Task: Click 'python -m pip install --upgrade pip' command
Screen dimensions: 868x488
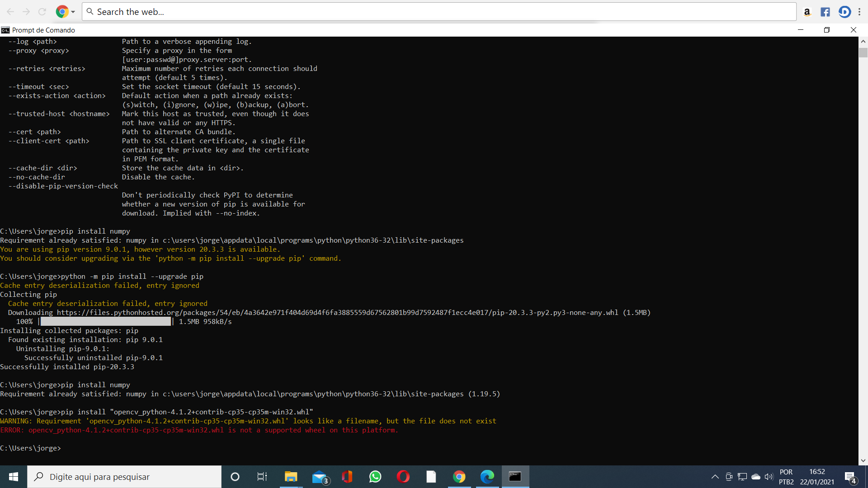Action: [132, 277]
